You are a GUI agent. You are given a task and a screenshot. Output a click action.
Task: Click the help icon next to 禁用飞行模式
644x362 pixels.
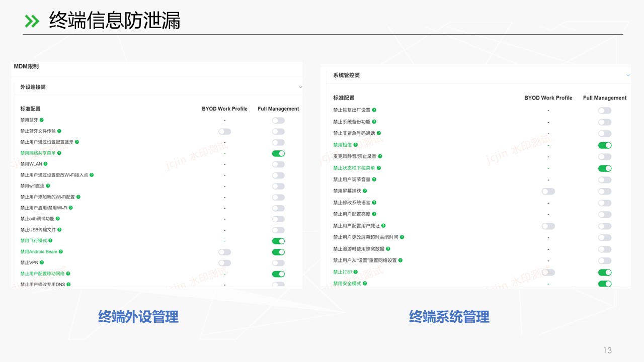click(x=51, y=241)
